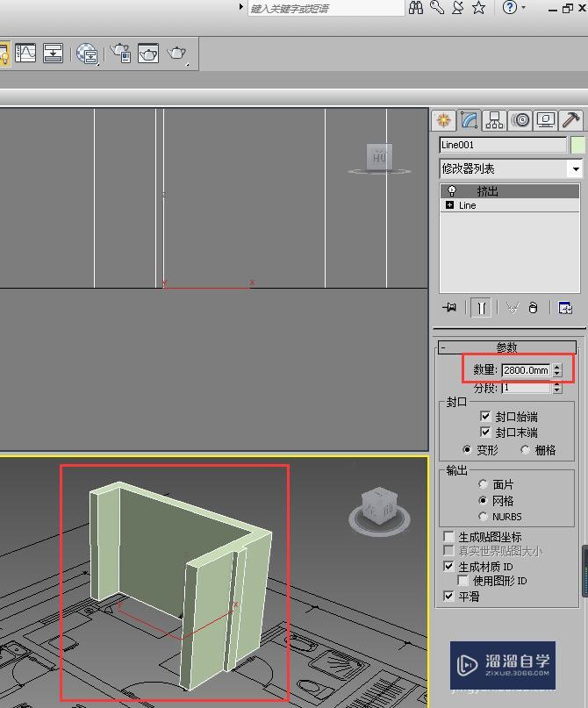Enable 使用图形 ID checkbox
This screenshot has height=708, width=588.
463,580
